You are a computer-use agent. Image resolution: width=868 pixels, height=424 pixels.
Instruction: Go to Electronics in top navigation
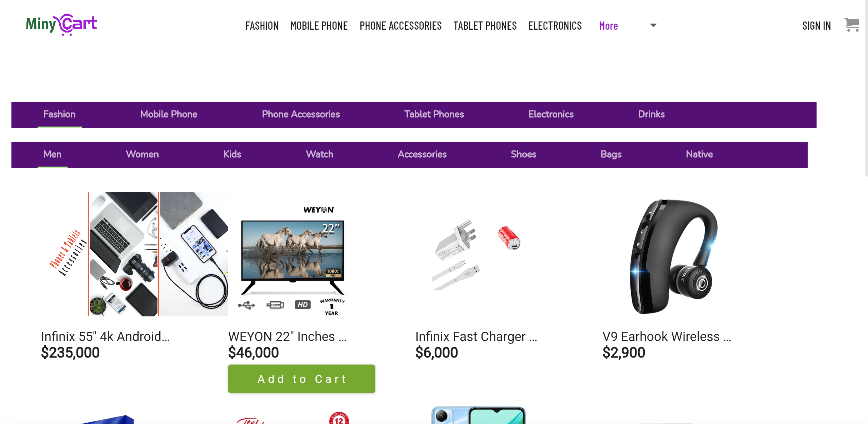point(555,26)
